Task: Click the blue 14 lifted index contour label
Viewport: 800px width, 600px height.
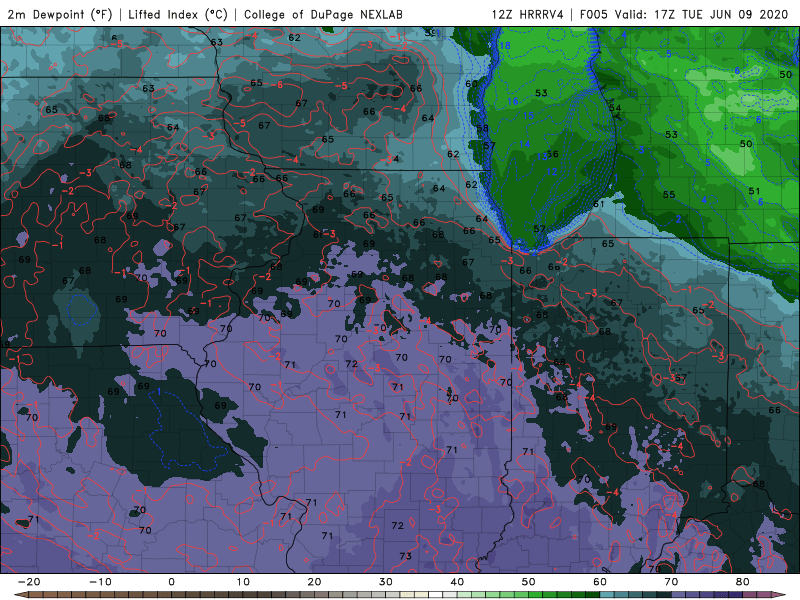Action: point(524,144)
